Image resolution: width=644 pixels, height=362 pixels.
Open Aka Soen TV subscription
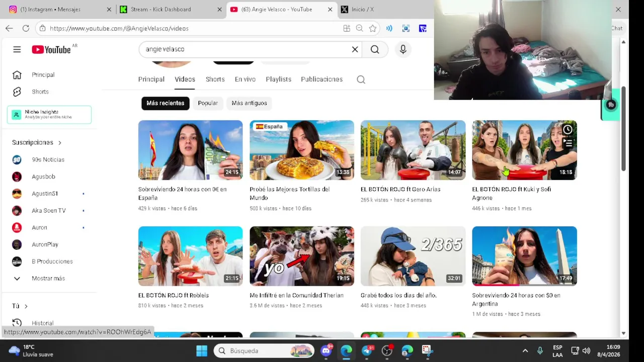pyautogui.click(x=49, y=211)
